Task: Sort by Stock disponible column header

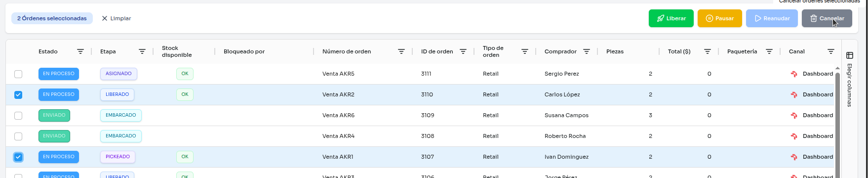Action: pos(177,51)
